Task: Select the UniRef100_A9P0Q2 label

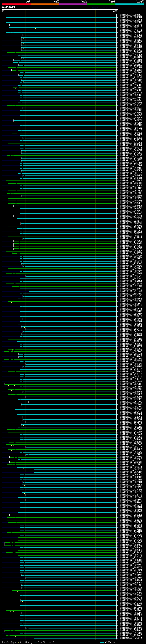Action: click(x=131, y=37)
